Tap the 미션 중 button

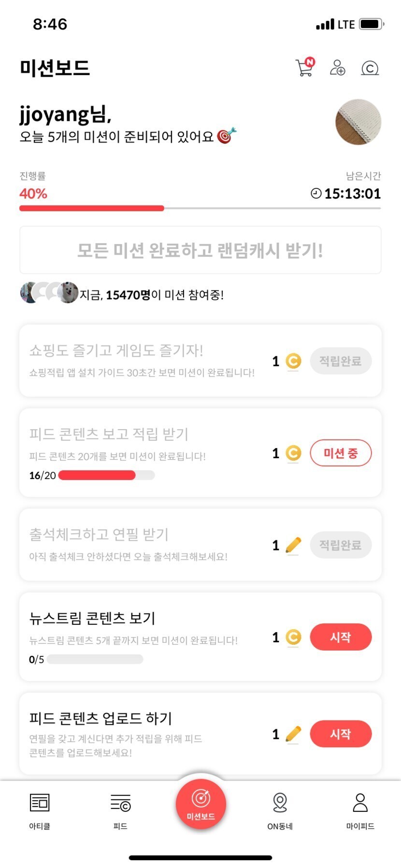pyautogui.click(x=341, y=453)
